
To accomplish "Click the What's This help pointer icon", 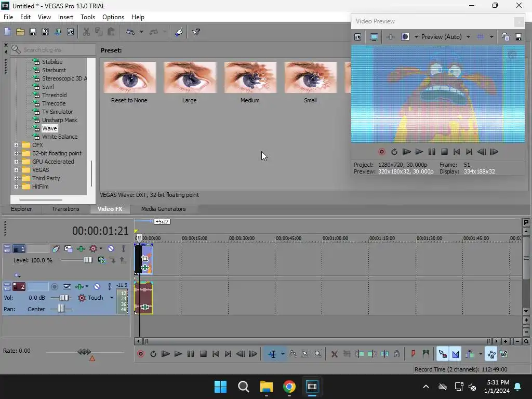I will (196, 32).
